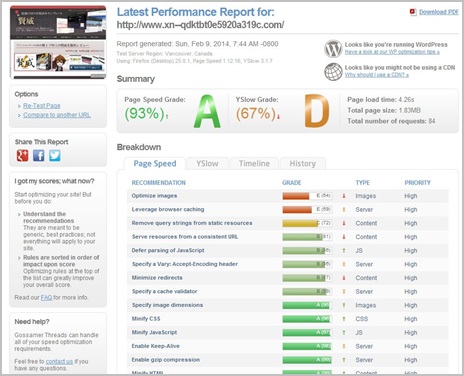The image size is (464, 376).
Task: Click Images type in Optimize images row
Action: [366, 196]
